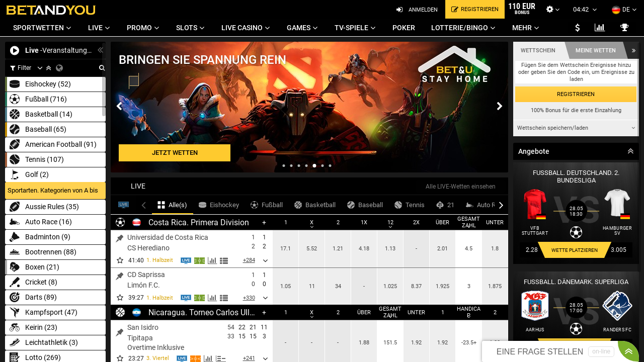
Task: Collapse the Angebote panel
Action: [x=630, y=151]
